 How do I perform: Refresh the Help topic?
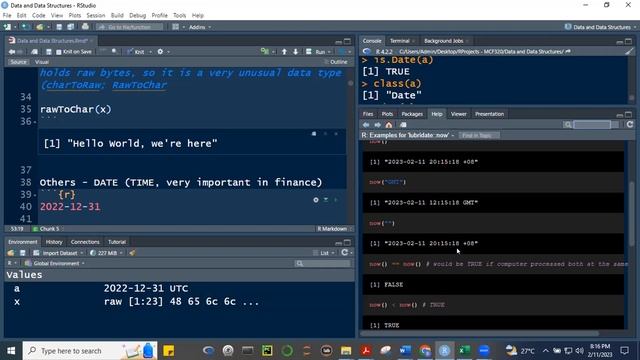pyautogui.click(x=630, y=124)
